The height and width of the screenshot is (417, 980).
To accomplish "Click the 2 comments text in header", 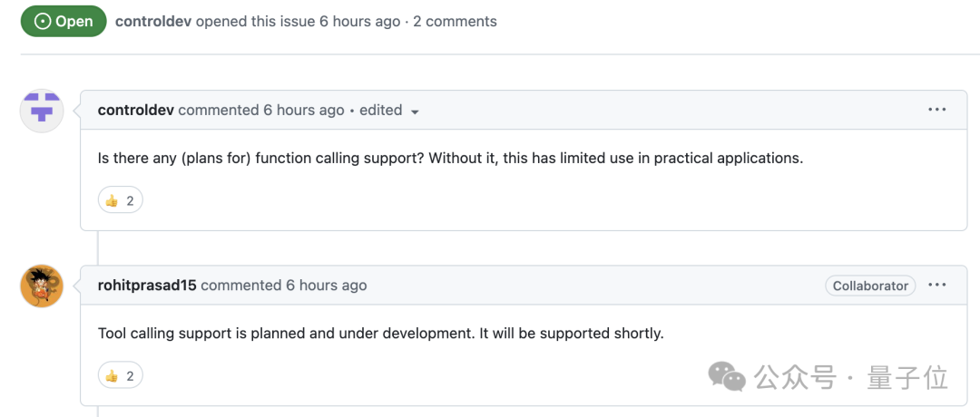I will 455,21.
